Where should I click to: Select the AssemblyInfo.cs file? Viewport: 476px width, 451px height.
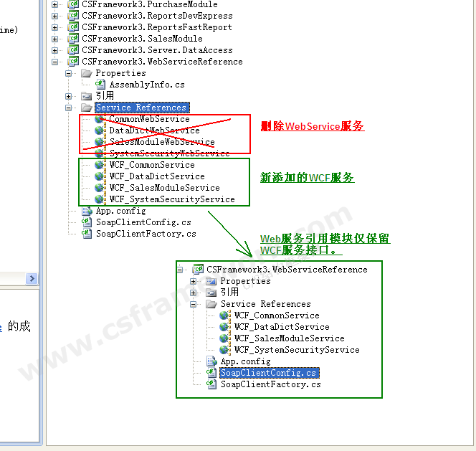[x=146, y=85]
